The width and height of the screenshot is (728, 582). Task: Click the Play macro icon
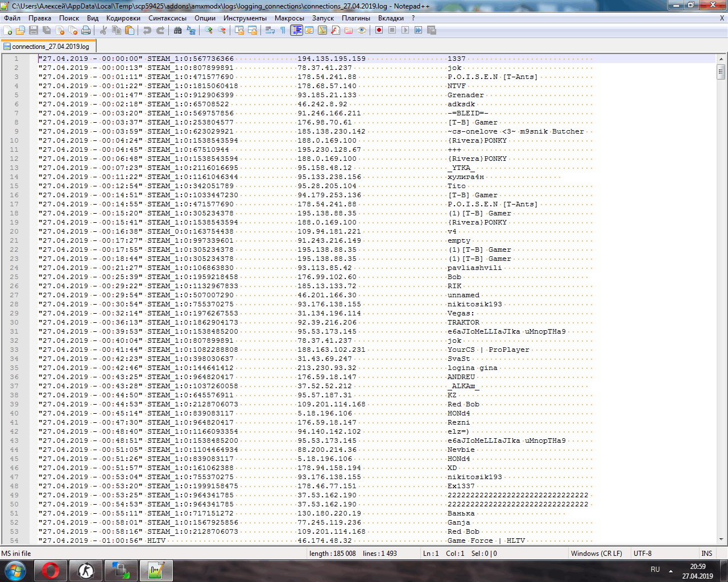pyautogui.click(x=406, y=30)
